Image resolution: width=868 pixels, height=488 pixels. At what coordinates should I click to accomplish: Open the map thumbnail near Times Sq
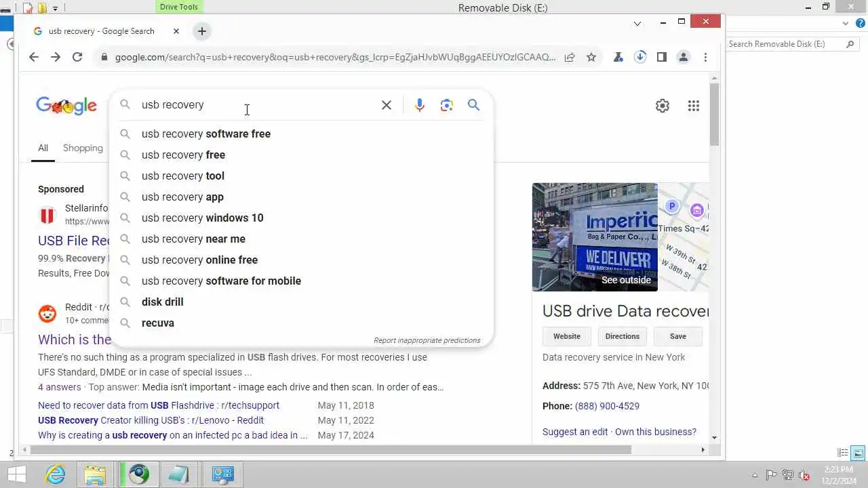[x=684, y=237]
